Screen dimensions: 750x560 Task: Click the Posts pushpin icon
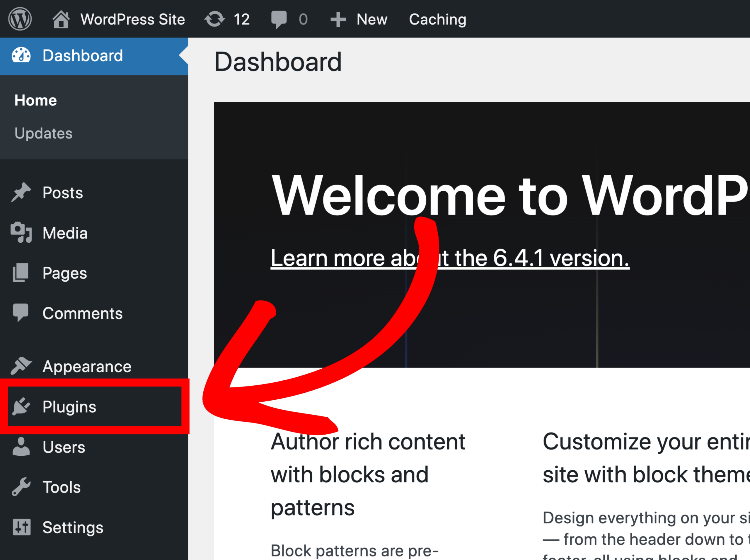point(21,193)
